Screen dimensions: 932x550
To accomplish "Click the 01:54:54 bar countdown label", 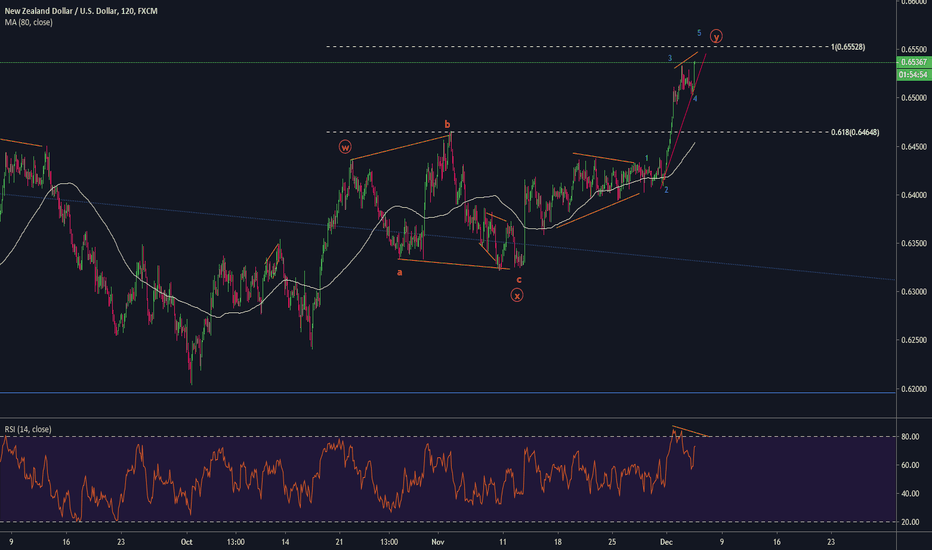I will [x=914, y=74].
